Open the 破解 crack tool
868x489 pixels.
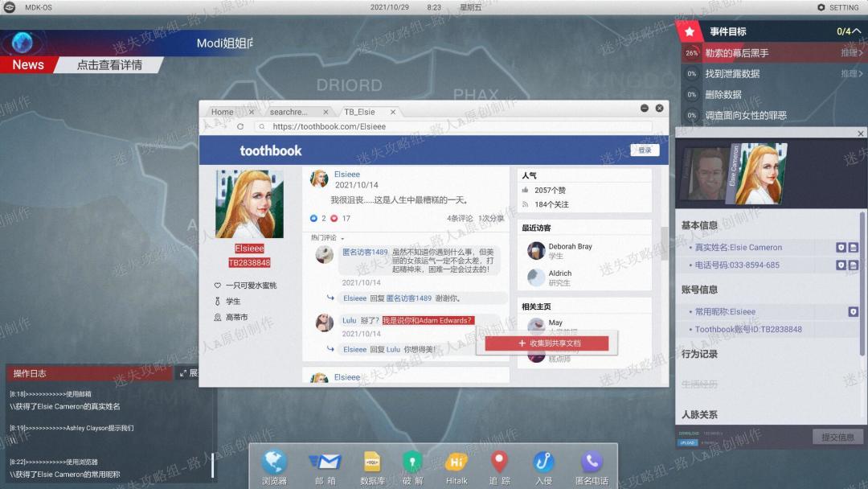[414, 467]
